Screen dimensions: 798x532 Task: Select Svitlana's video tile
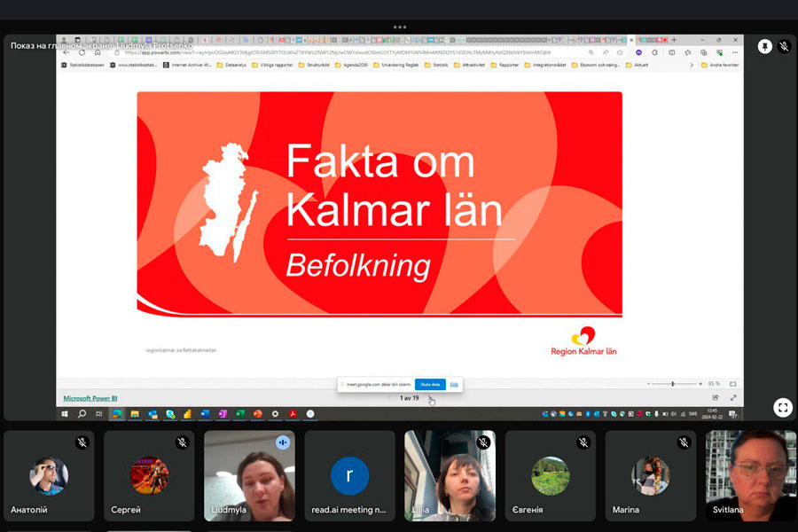[x=751, y=476]
